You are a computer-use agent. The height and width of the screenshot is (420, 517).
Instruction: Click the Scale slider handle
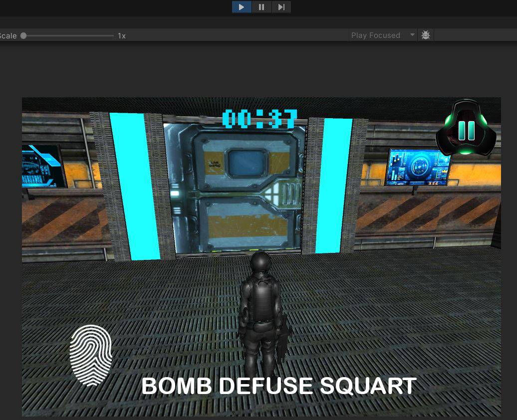click(x=23, y=35)
